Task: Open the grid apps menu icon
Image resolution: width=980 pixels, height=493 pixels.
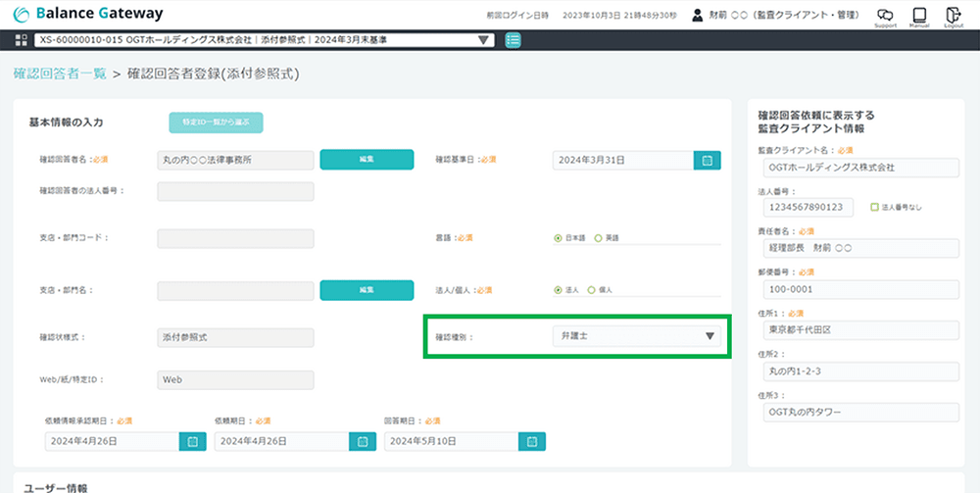Action: pos(22,40)
